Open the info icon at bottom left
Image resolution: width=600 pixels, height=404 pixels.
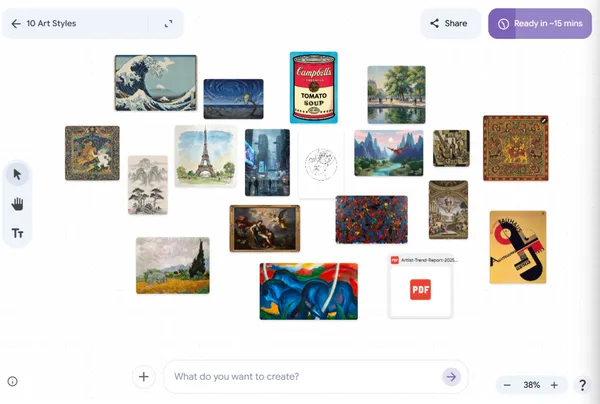13,381
